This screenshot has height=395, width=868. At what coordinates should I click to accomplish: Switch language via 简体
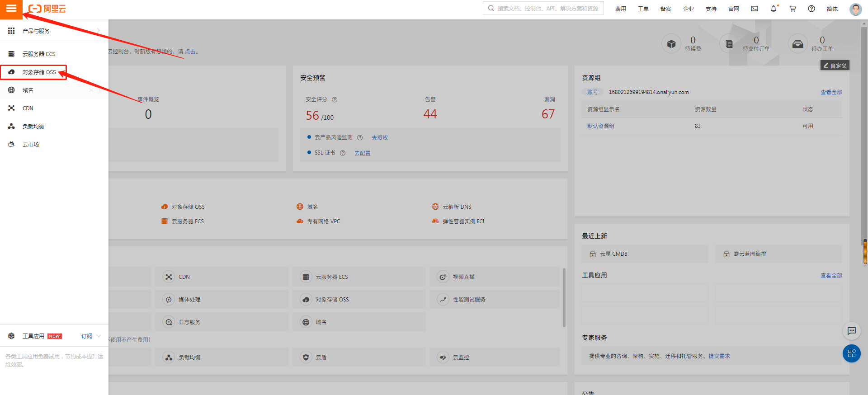tap(832, 9)
